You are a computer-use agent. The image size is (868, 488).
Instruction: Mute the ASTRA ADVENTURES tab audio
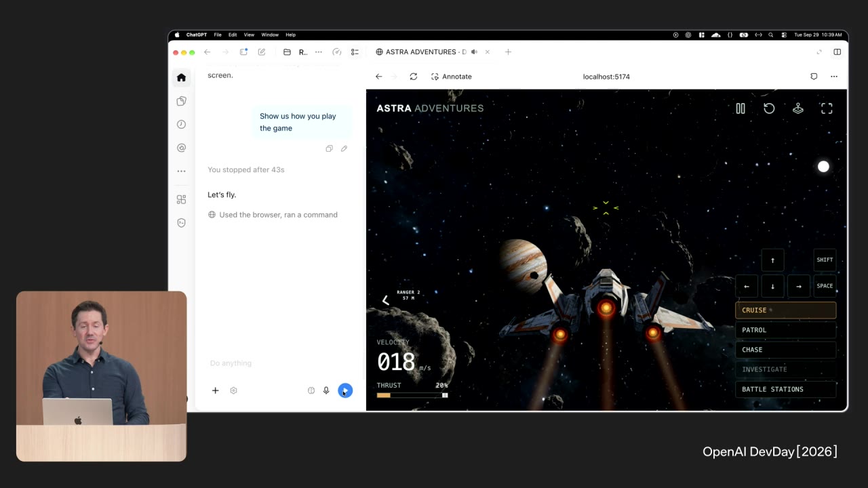point(475,52)
